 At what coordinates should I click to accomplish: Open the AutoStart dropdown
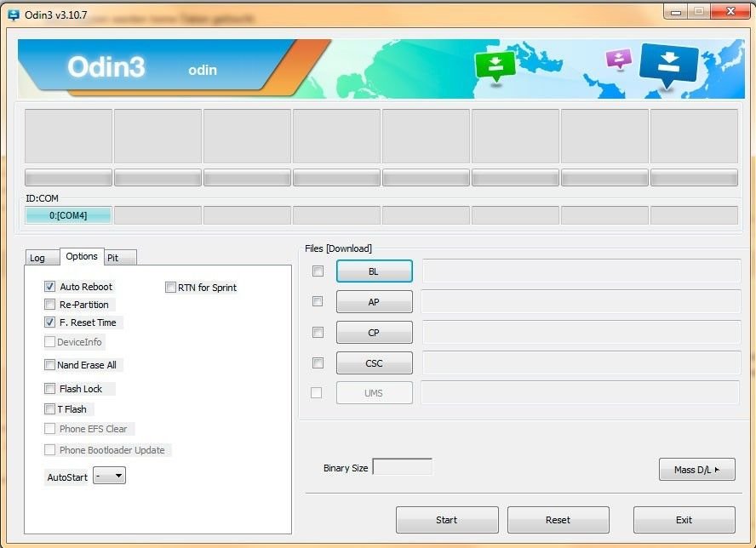point(110,477)
